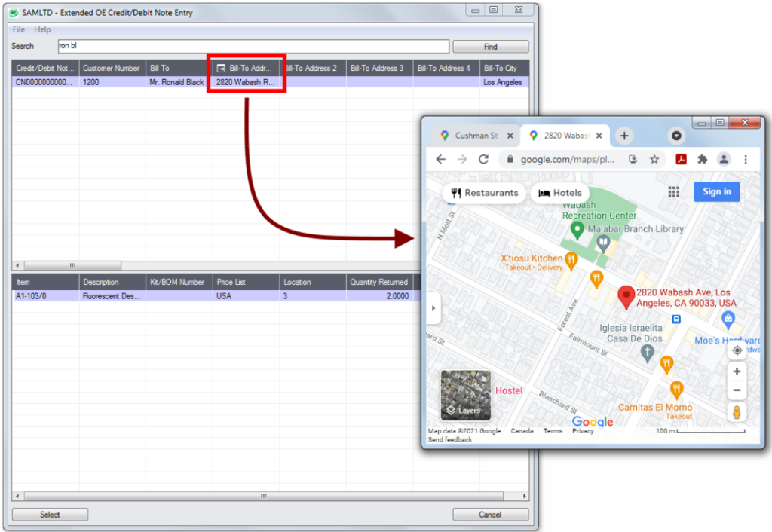
Task: Filter map by Hotels
Action: [x=560, y=193]
